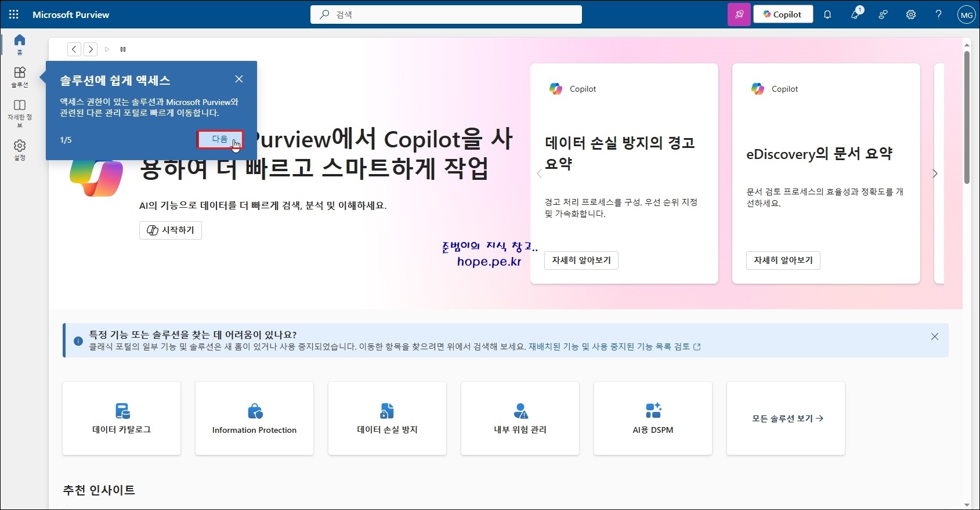
Task: Open 솔루션 in the left sidebar
Action: [x=20, y=77]
